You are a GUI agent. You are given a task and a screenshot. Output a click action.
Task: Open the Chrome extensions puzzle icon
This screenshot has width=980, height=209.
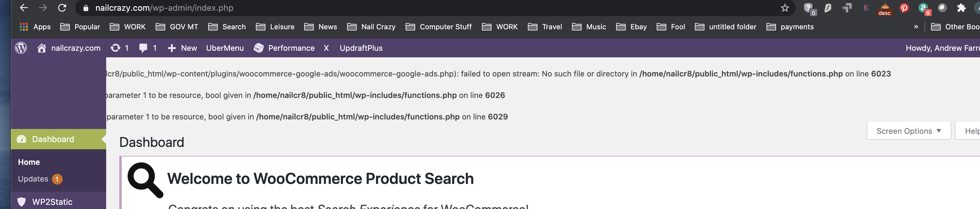pyautogui.click(x=961, y=8)
